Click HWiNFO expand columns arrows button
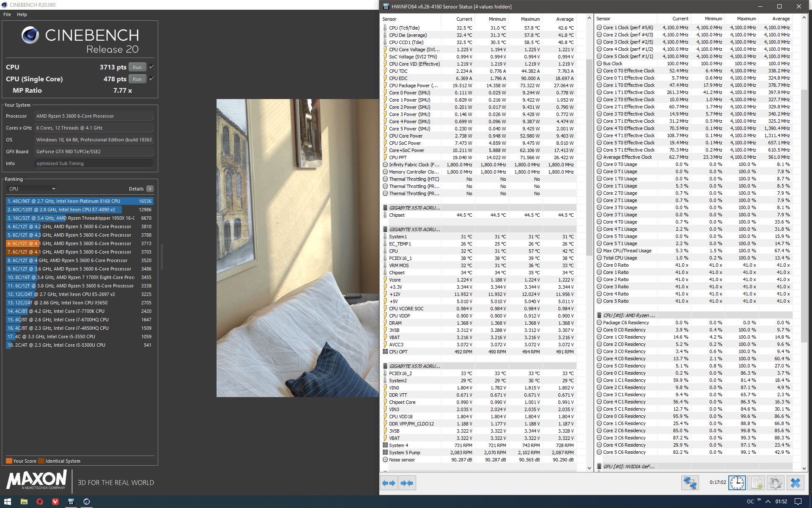 click(389, 483)
